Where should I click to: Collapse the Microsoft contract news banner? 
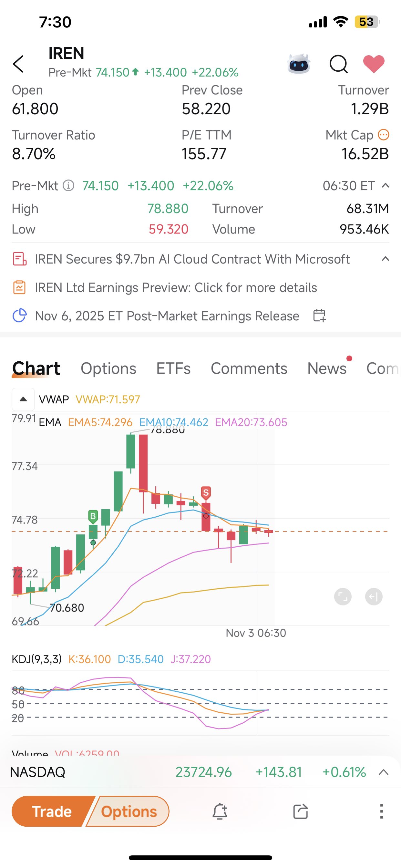(386, 259)
